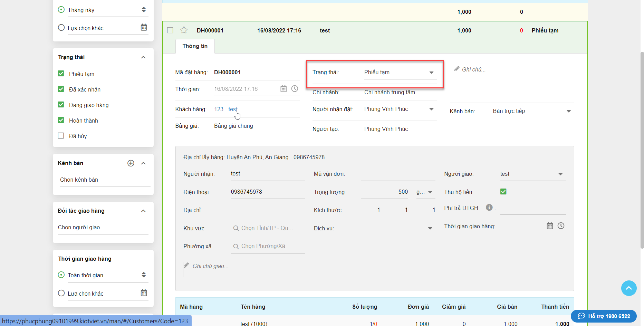644x326 pixels.
Task: Click the plus icon in Kênh bán panel
Action: 131,163
